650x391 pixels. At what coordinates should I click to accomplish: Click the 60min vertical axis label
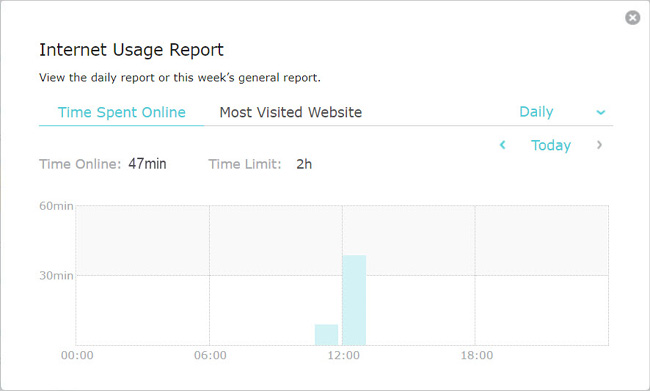pyautogui.click(x=56, y=206)
